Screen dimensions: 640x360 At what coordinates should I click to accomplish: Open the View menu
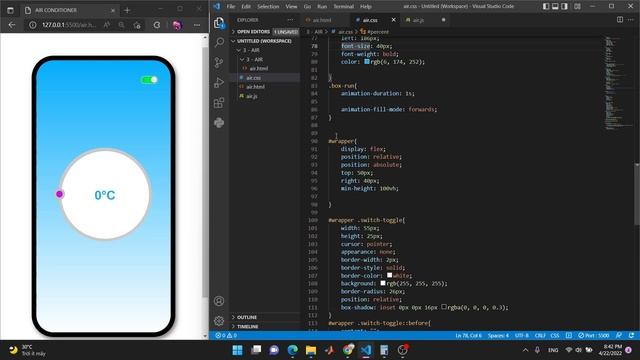pyautogui.click(x=291, y=7)
